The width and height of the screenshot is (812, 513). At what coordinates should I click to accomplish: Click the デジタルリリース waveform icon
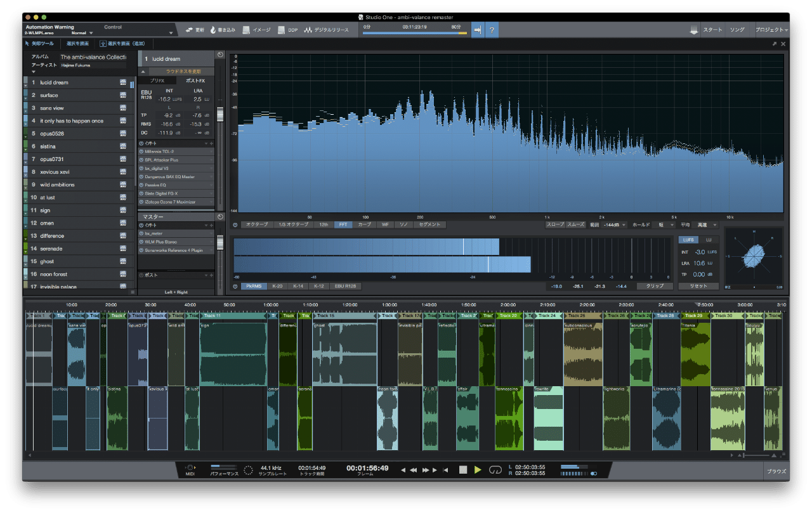pyautogui.click(x=308, y=30)
